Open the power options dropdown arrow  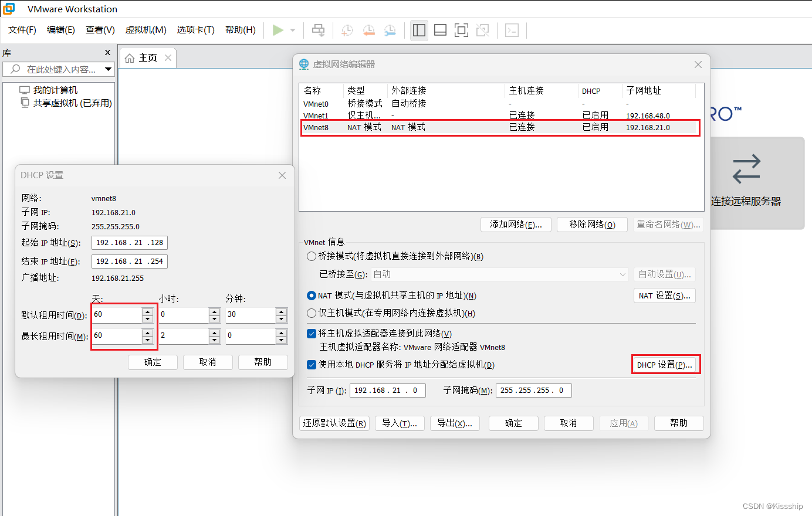click(293, 30)
